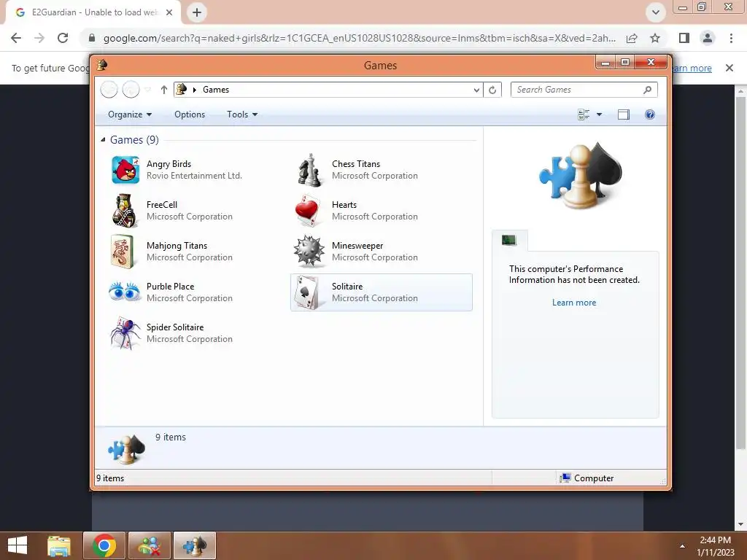
Task: Click the search magnifier in Games window
Action: coord(647,90)
